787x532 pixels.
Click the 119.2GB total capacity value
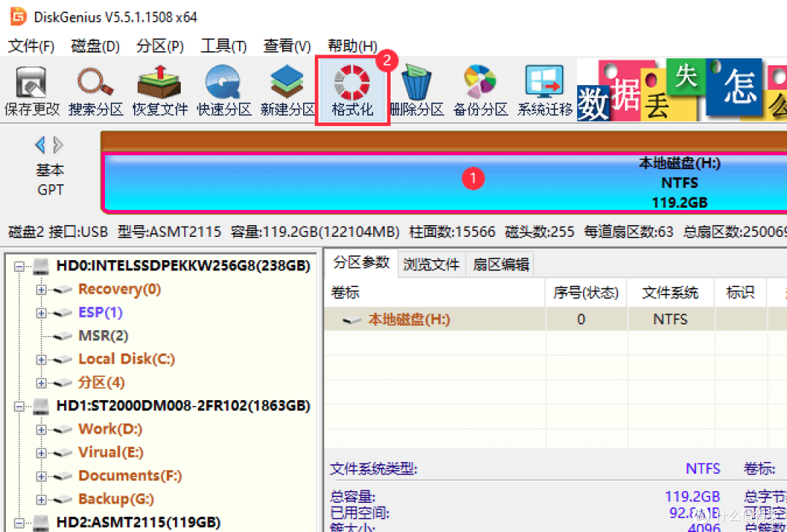[x=692, y=496]
